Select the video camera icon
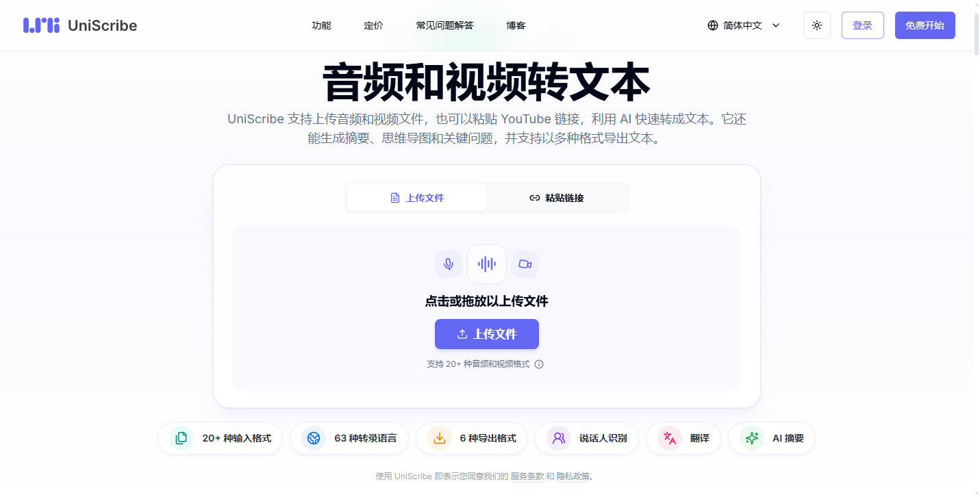The width and height of the screenshot is (980, 497). [525, 264]
